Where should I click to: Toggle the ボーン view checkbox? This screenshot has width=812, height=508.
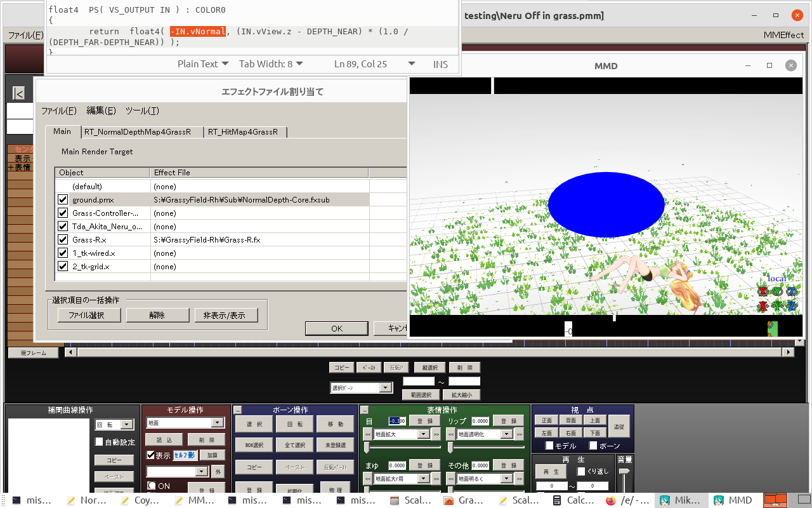(x=593, y=446)
